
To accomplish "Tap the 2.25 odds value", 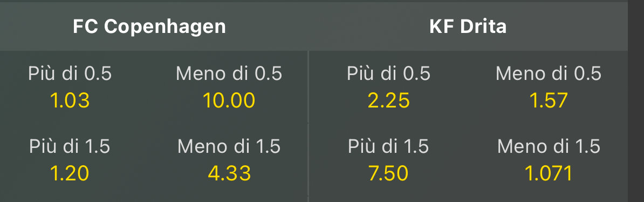I will click(x=388, y=101).
